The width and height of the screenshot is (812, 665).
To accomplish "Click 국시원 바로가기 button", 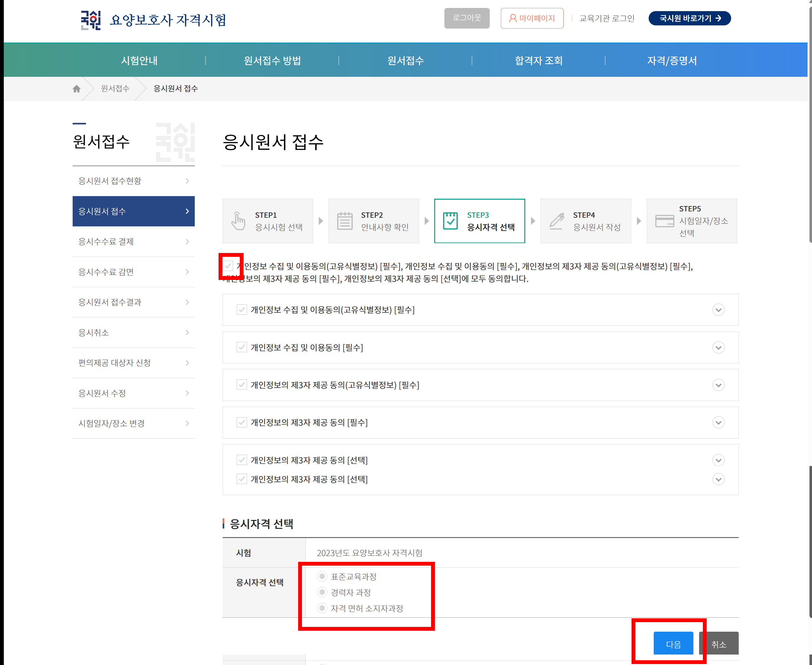I will (x=689, y=18).
